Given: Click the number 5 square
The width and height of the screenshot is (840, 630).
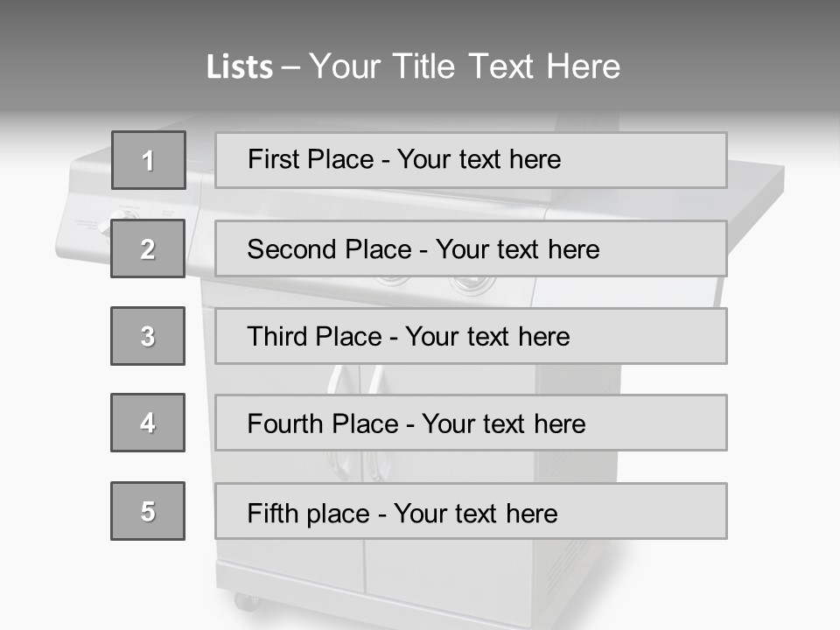Looking at the screenshot, I should click(x=148, y=511).
